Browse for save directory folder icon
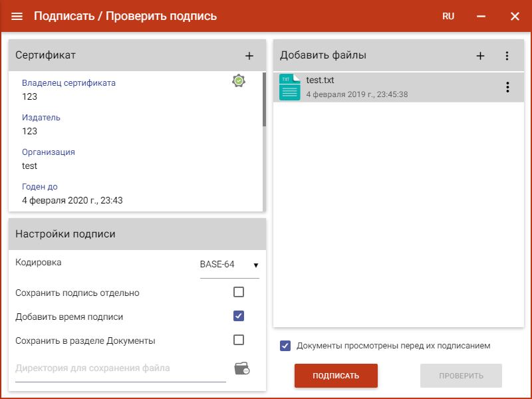 pyautogui.click(x=241, y=368)
